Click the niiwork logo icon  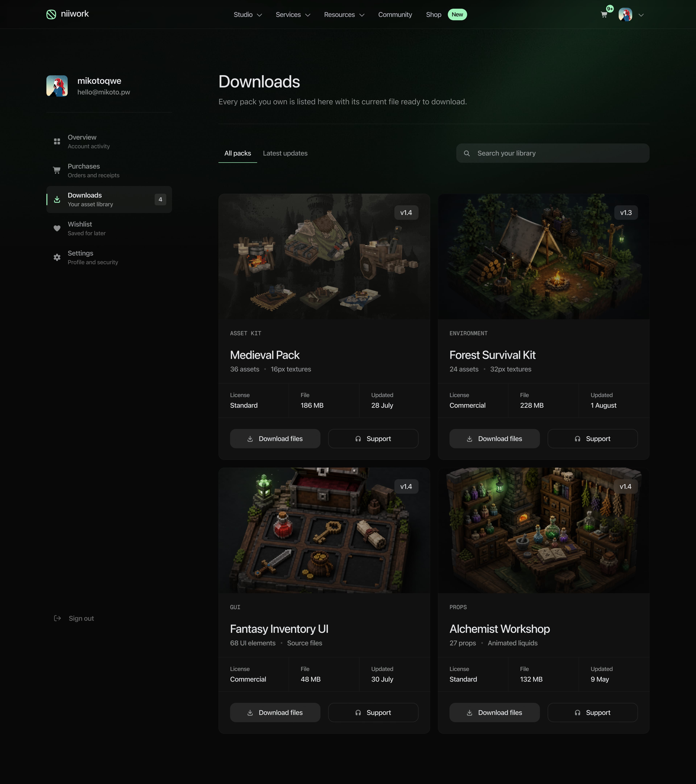pos(51,14)
